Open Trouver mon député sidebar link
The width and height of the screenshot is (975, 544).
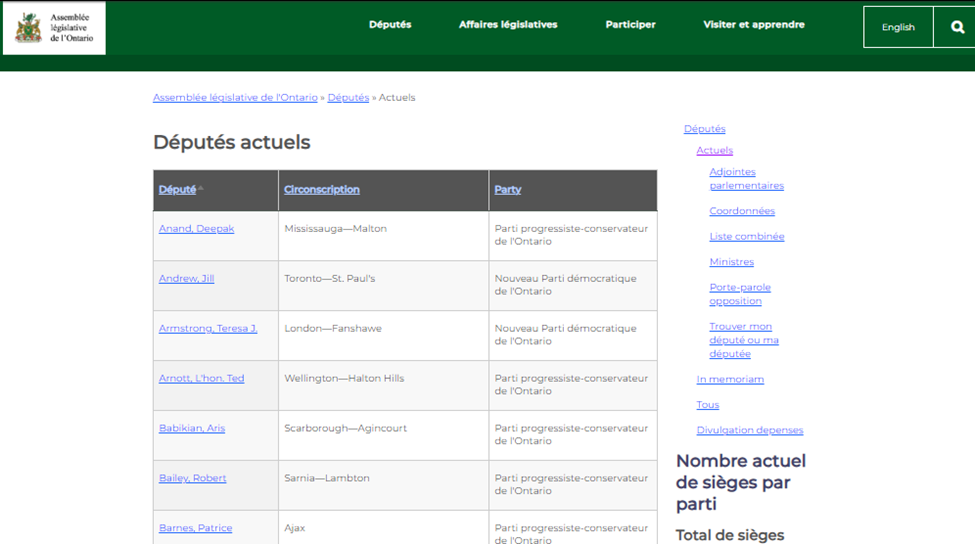click(x=743, y=340)
